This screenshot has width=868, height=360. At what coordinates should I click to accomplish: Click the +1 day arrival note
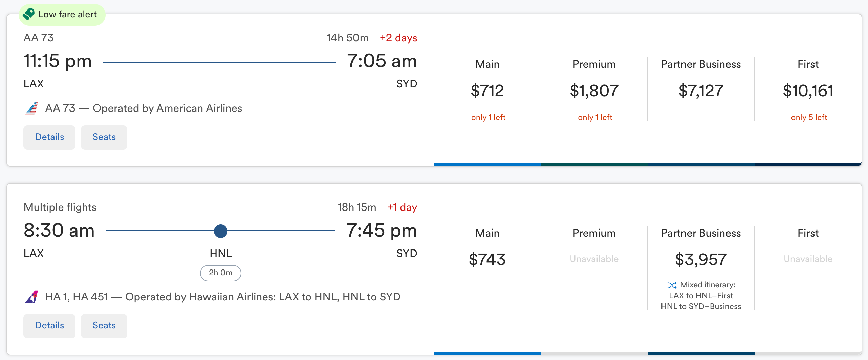[402, 207]
